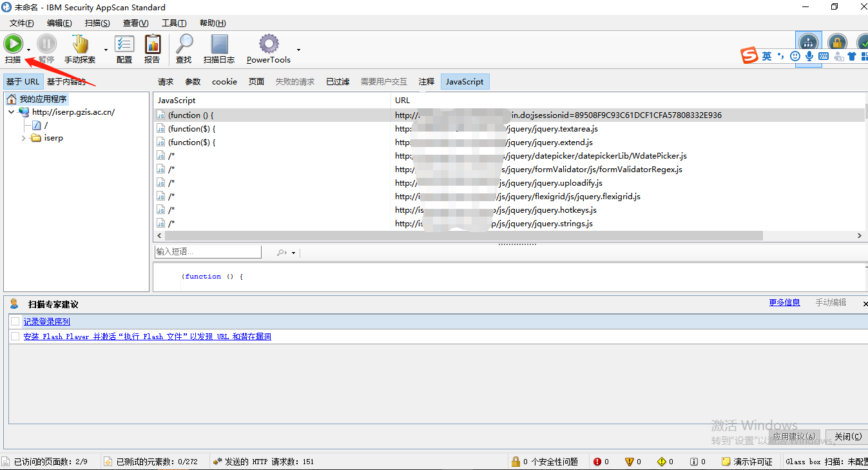Screen dimensions: 868x470
Task: Open the Sogou skin shirt icon
Action: pos(852,56)
